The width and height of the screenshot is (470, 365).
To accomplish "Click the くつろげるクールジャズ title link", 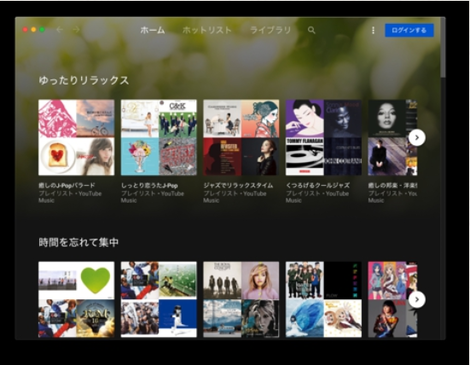I will pyautogui.click(x=318, y=185).
